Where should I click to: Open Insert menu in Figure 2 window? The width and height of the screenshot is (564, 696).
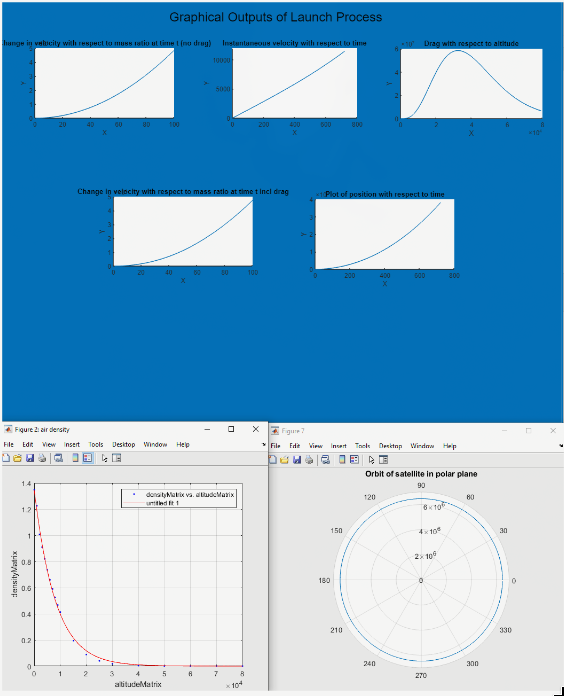point(71,444)
